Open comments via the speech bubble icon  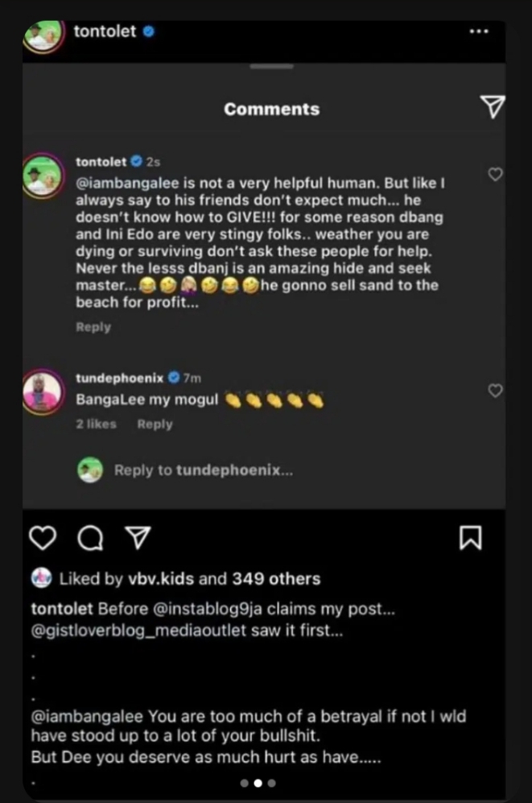(x=90, y=538)
